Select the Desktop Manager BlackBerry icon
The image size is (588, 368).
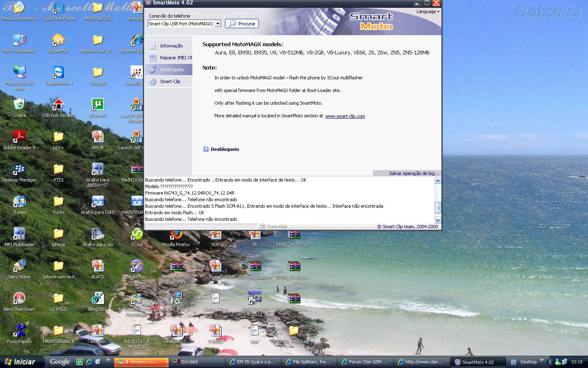(x=19, y=173)
